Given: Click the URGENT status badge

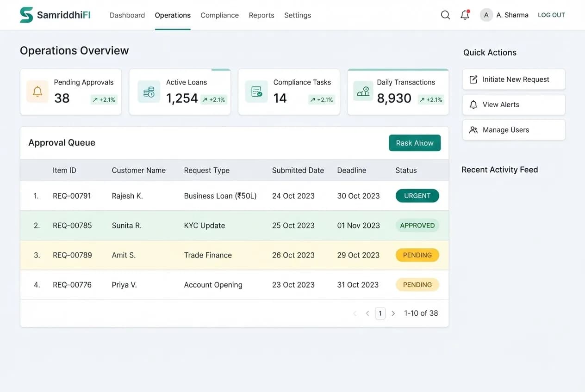Looking at the screenshot, I should click(x=417, y=196).
